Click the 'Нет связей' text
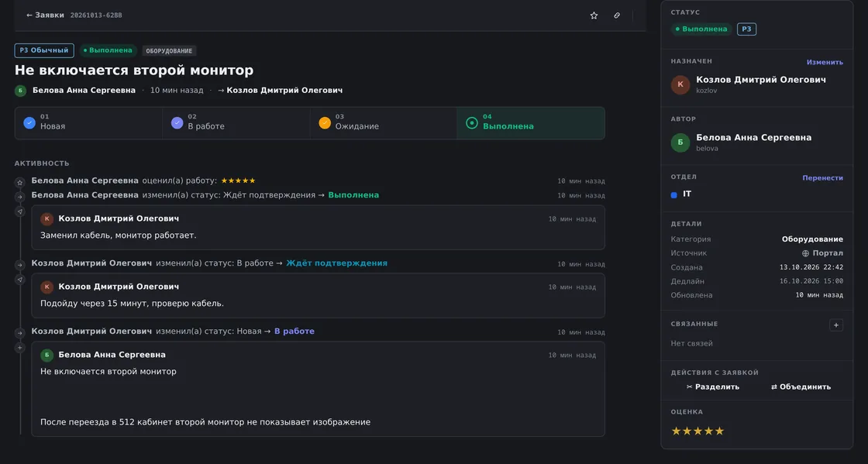 point(692,343)
